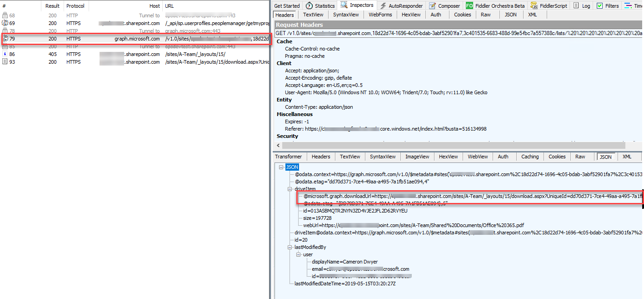Open the Composer tool
Screen dimensions: 644x299
(x=444, y=5)
